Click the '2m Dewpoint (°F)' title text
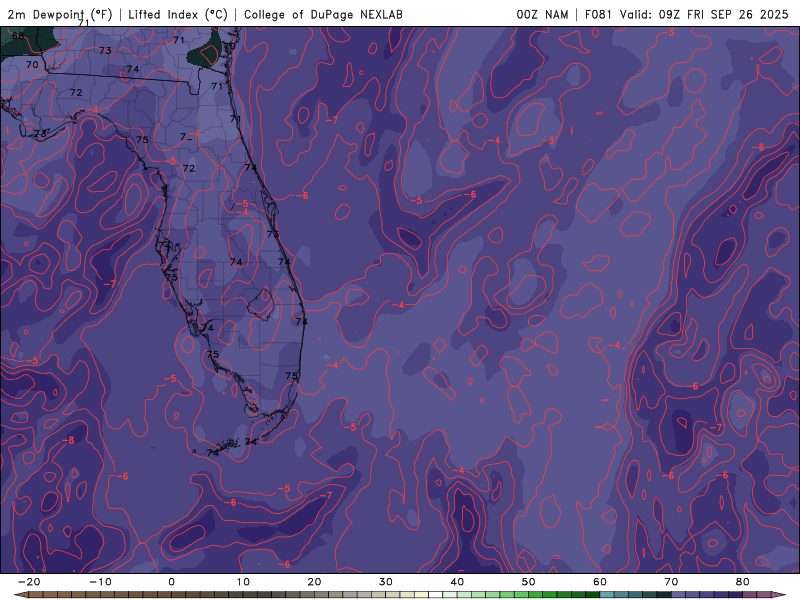Image resolution: width=800 pixels, height=600 pixels. click(59, 14)
